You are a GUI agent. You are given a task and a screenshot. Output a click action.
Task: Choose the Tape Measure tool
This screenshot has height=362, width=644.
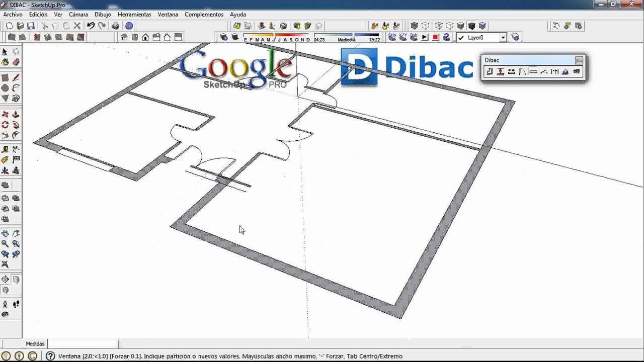pyautogui.click(x=5, y=149)
